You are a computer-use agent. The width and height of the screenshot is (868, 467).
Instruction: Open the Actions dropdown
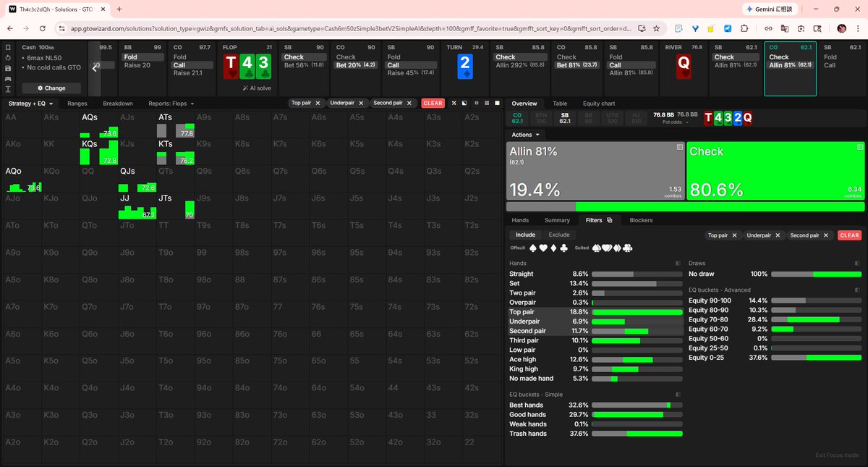(526, 135)
